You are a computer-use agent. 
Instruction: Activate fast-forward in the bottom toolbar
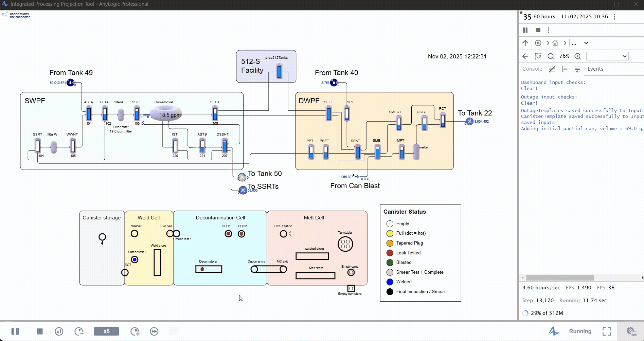pos(154,331)
